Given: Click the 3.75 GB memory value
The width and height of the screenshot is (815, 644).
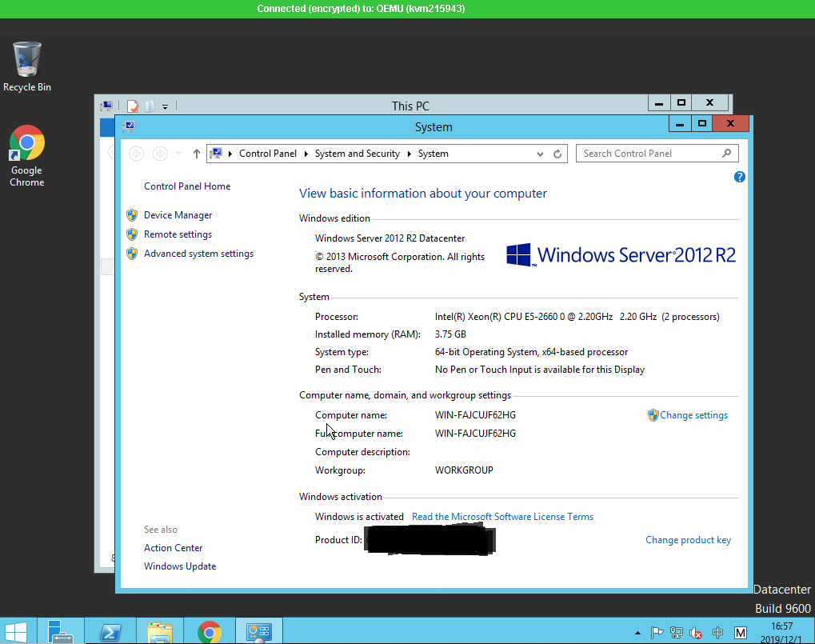Looking at the screenshot, I should [450, 334].
